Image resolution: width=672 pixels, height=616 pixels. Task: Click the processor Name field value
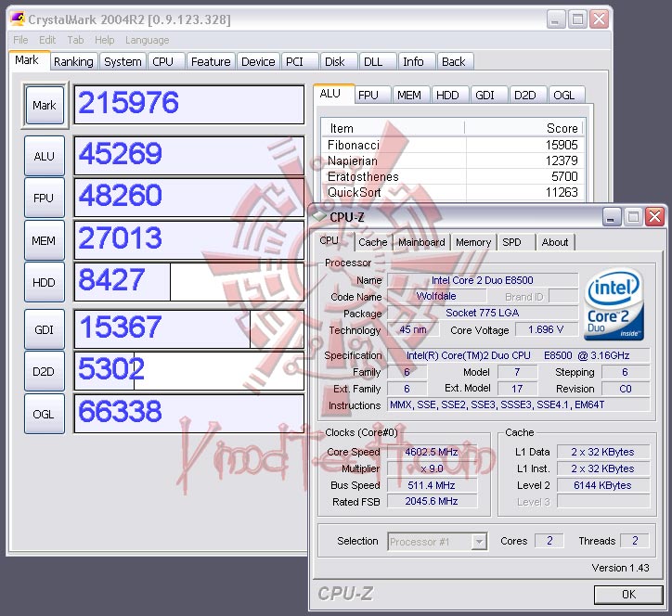483,280
